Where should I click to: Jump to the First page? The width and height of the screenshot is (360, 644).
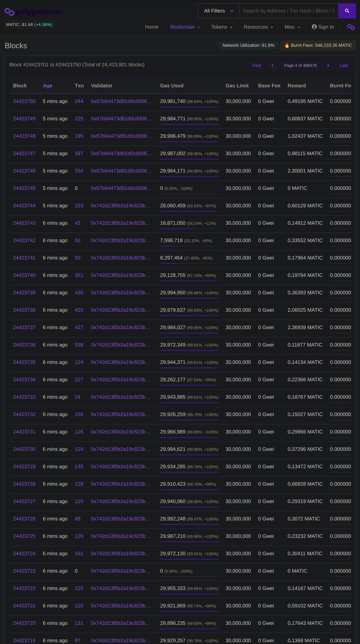[256, 66]
